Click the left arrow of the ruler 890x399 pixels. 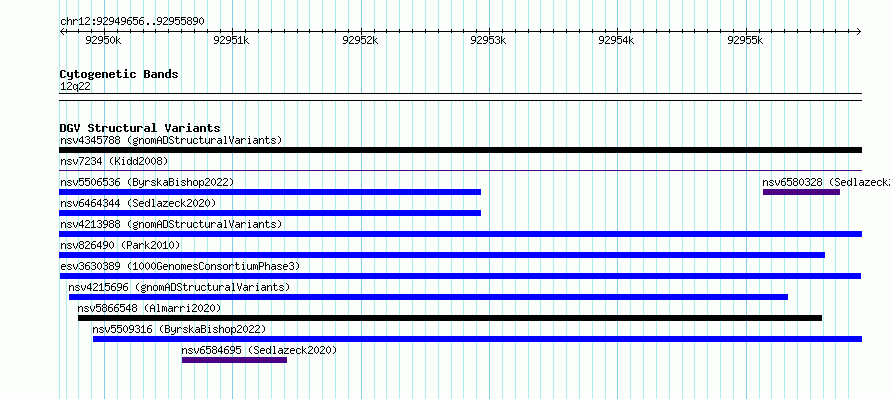coord(62,31)
